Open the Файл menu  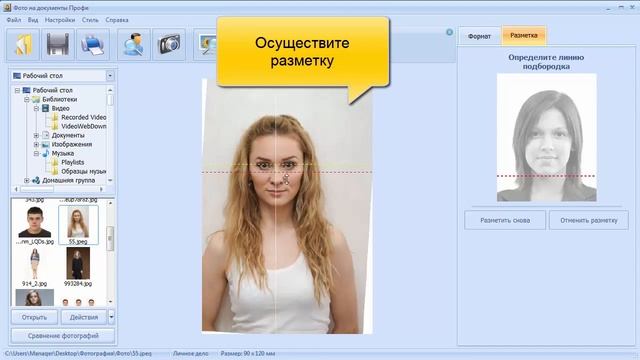pos(13,20)
